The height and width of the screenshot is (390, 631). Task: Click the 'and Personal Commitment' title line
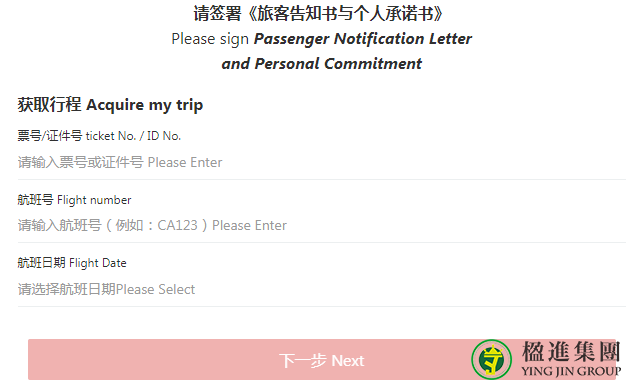(322, 64)
